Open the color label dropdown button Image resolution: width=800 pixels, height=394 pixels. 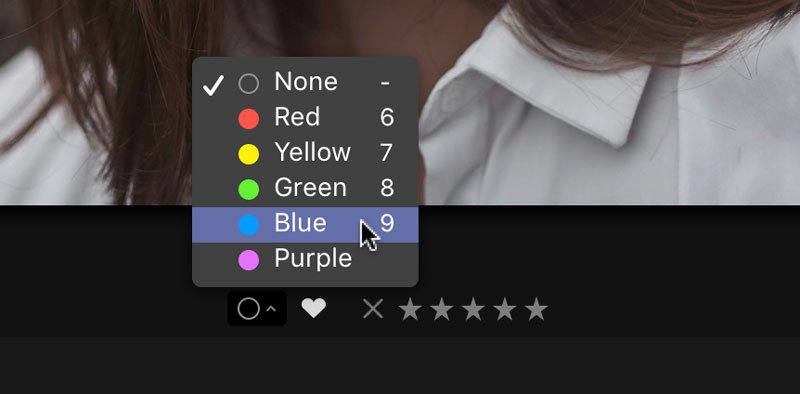pos(257,309)
